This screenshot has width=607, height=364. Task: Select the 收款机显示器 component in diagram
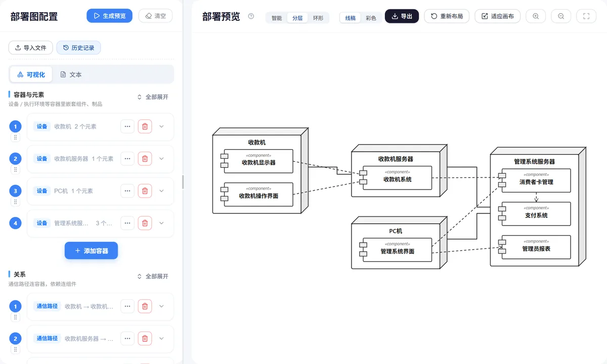[x=256, y=161]
